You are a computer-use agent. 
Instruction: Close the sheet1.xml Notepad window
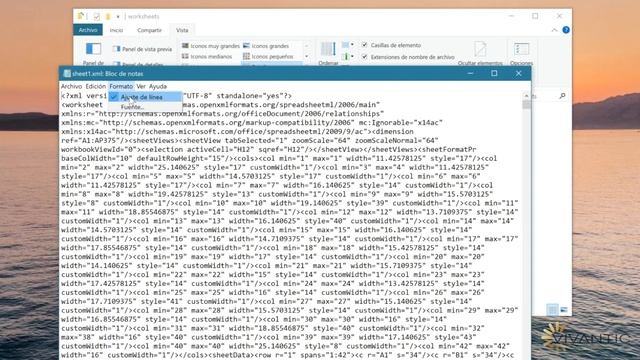tap(518, 73)
